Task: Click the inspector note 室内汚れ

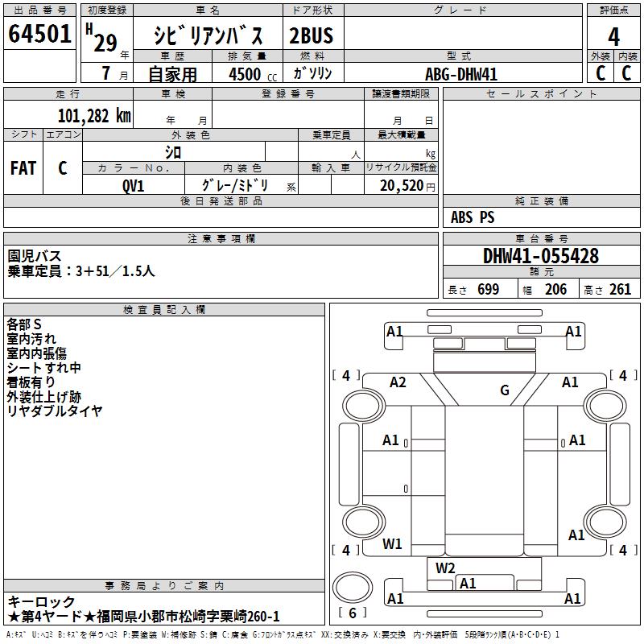Action: 31,339
